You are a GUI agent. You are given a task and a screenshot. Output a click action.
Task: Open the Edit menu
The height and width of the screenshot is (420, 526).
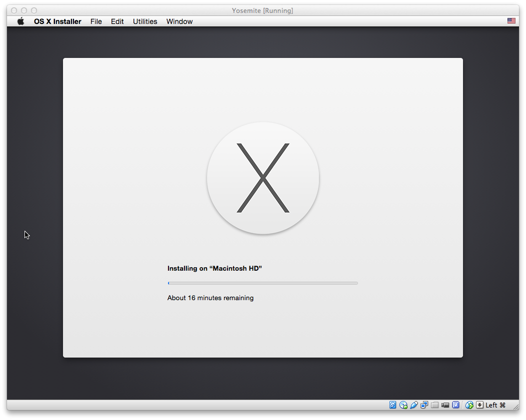(117, 21)
